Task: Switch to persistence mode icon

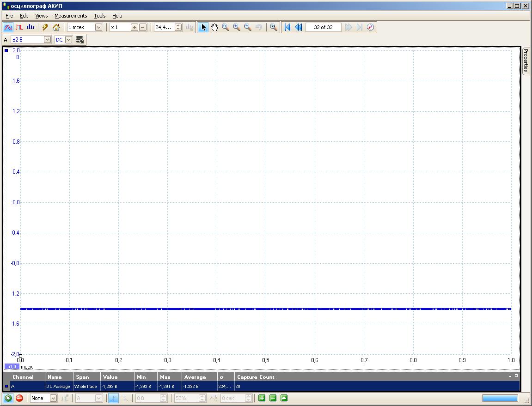Action: 19,27
